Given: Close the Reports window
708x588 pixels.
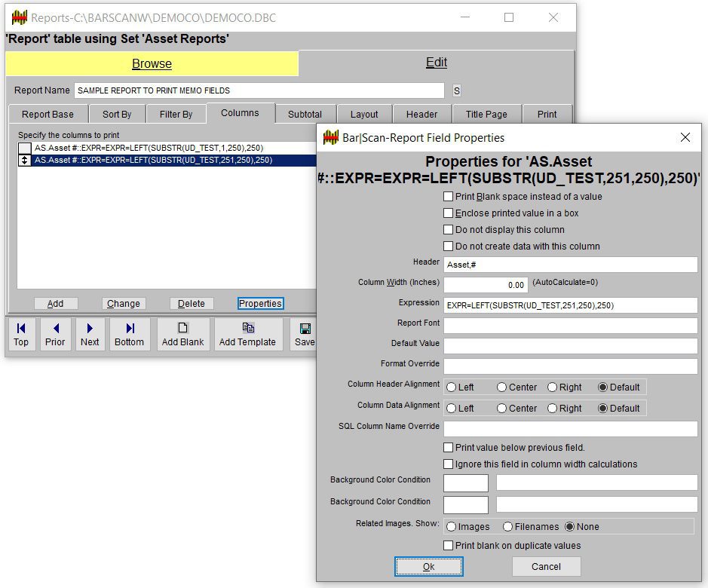Looking at the screenshot, I should (553, 17).
